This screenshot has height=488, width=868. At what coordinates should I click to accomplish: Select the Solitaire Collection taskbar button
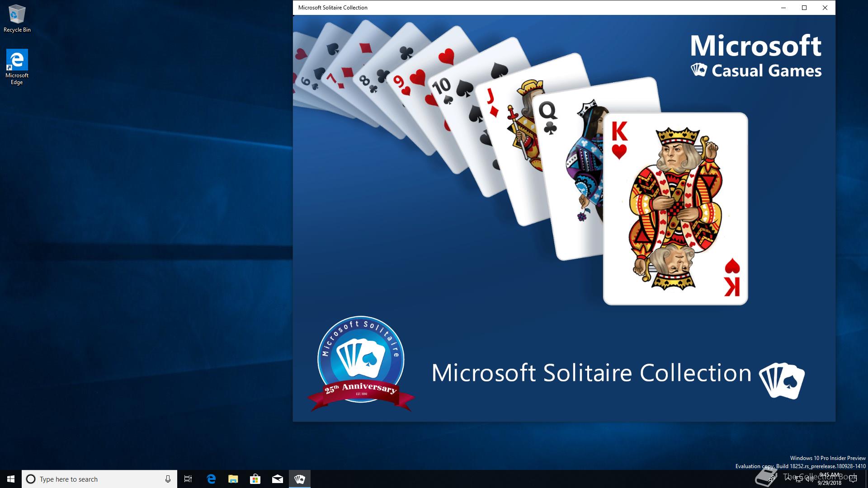coord(299,479)
